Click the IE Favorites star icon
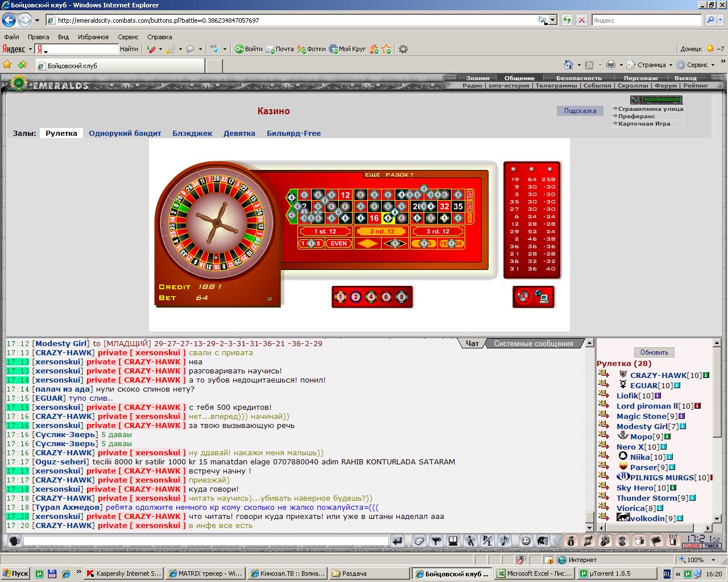Screen dimensions: 728x582 7,64
